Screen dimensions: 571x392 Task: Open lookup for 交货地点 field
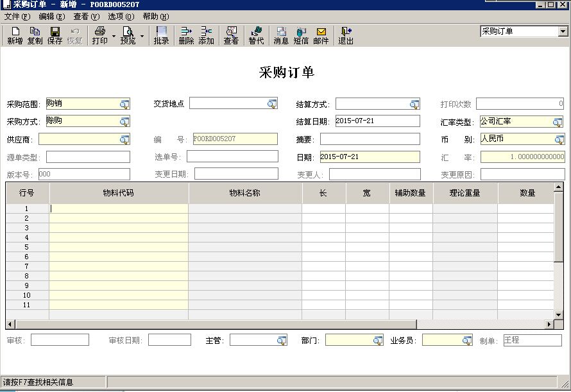272,103
